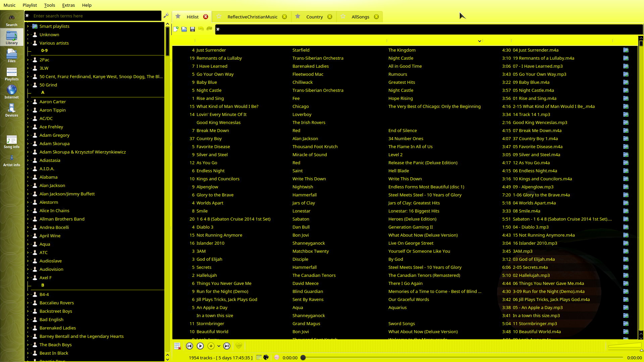Start playback with the play button
Screen dimensions: 644x362
pos(200,346)
